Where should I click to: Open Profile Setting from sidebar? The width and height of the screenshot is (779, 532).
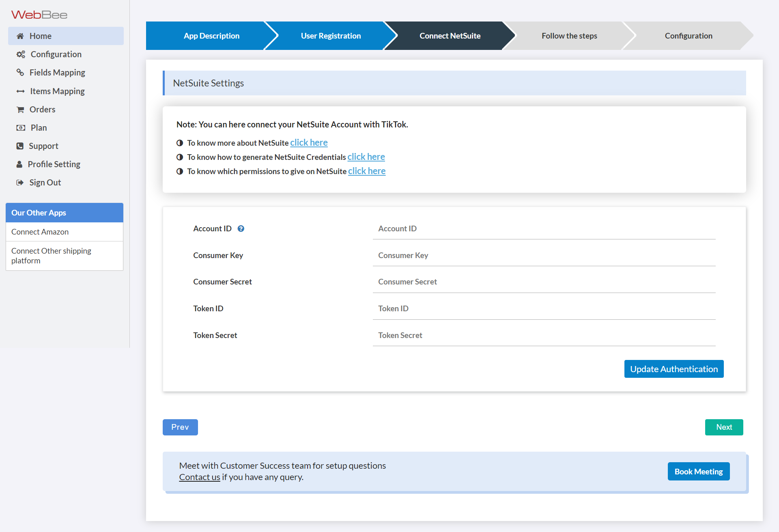pyautogui.click(x=54, y=164)
